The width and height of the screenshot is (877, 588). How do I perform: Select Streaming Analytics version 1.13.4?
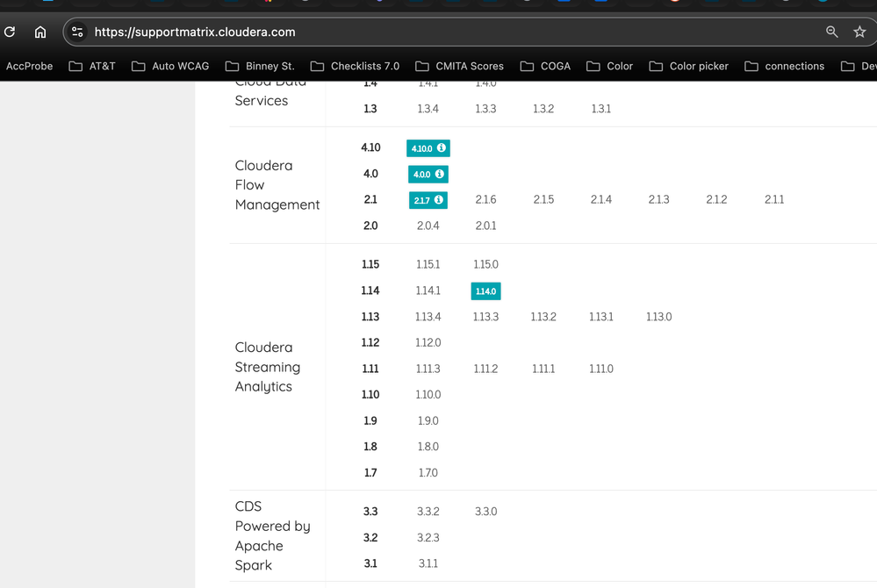pyautogui.click(x=428, y=317)
